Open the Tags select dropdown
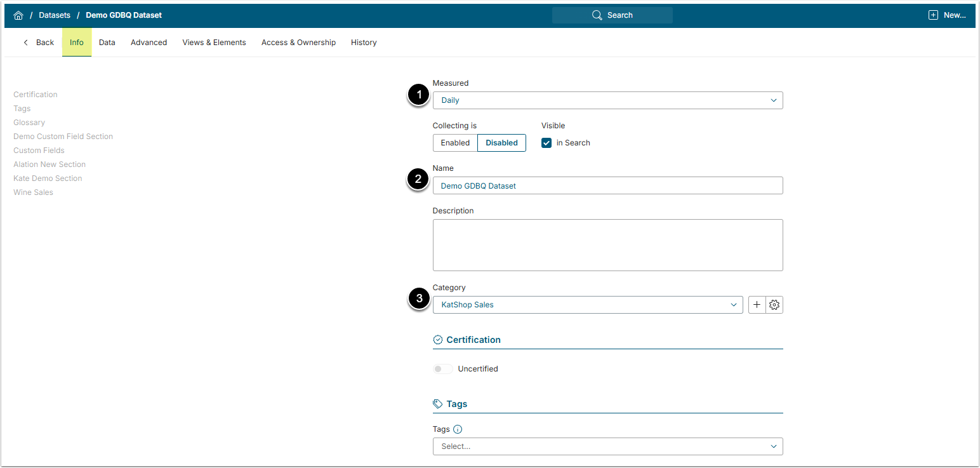 (607, 446)
